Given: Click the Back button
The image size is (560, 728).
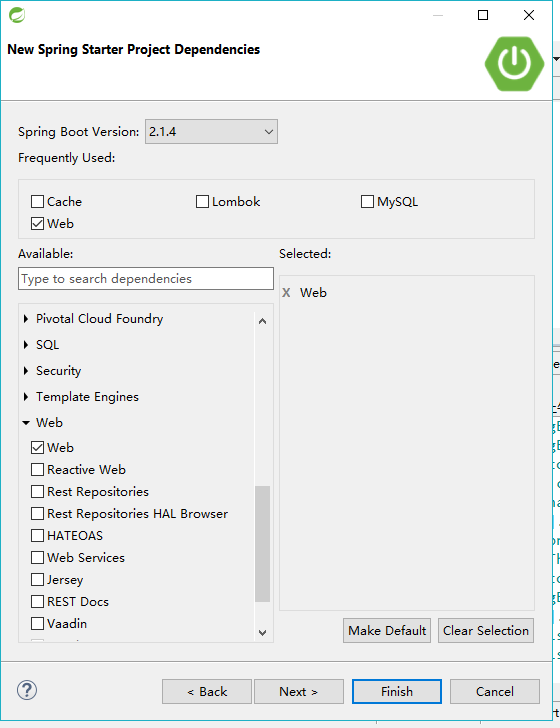Looking at the screenshot, I should click(207, 692).
